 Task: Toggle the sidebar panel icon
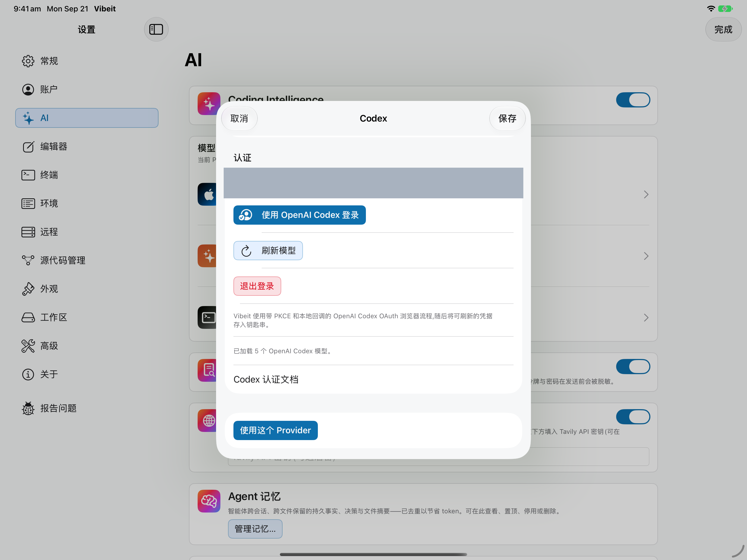[156, 29]
